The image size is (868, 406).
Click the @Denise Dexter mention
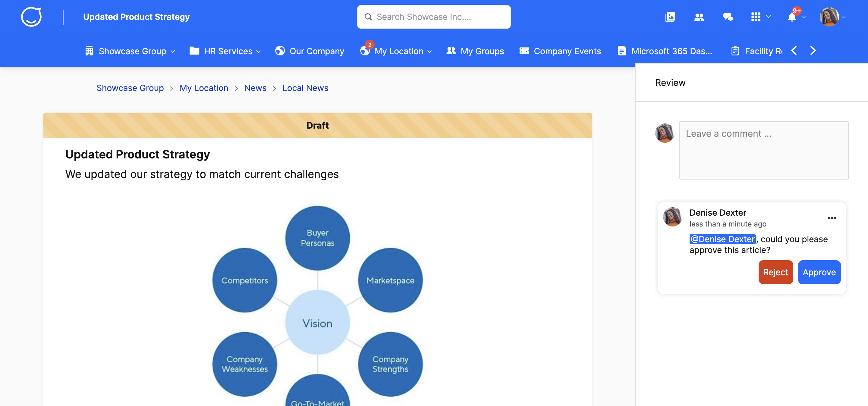(x=722, y=239)
